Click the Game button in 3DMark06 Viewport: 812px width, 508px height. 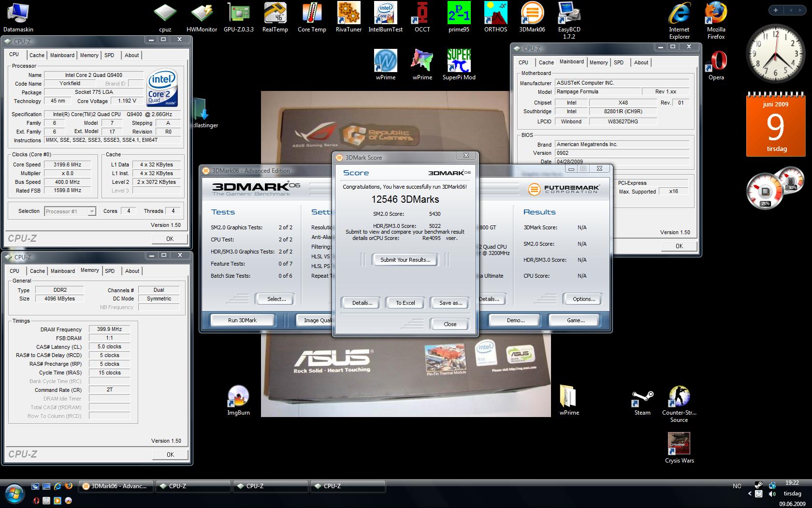[576, 320]
